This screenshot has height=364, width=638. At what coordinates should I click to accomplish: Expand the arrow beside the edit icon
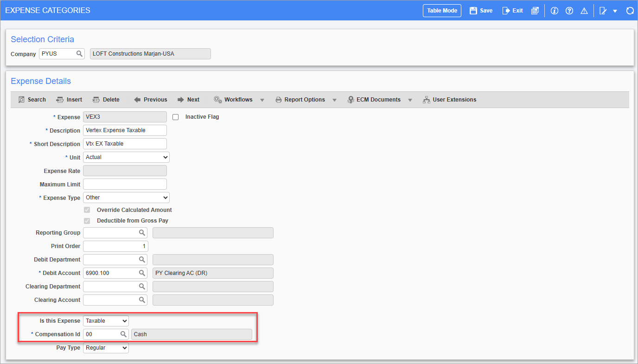click(x=615, y=11)
